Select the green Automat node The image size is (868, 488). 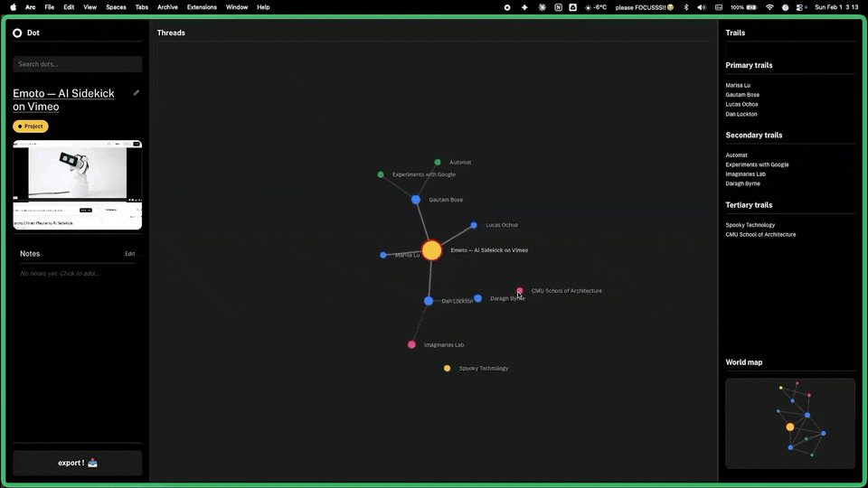[438, 163]
